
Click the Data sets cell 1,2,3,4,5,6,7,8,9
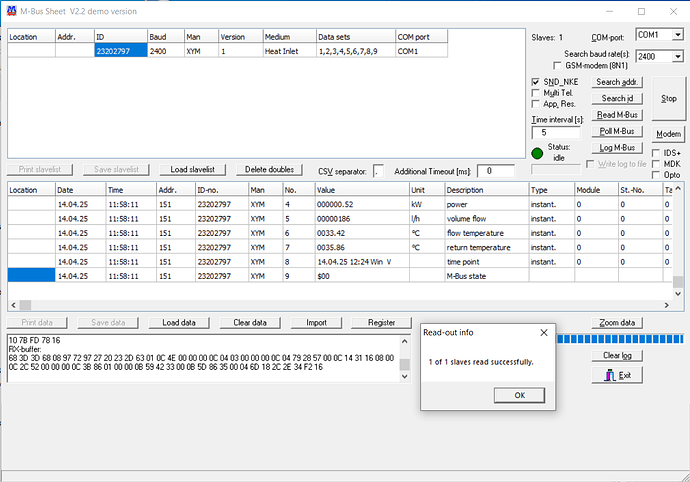pyautogui.click(x=356, y=51)
